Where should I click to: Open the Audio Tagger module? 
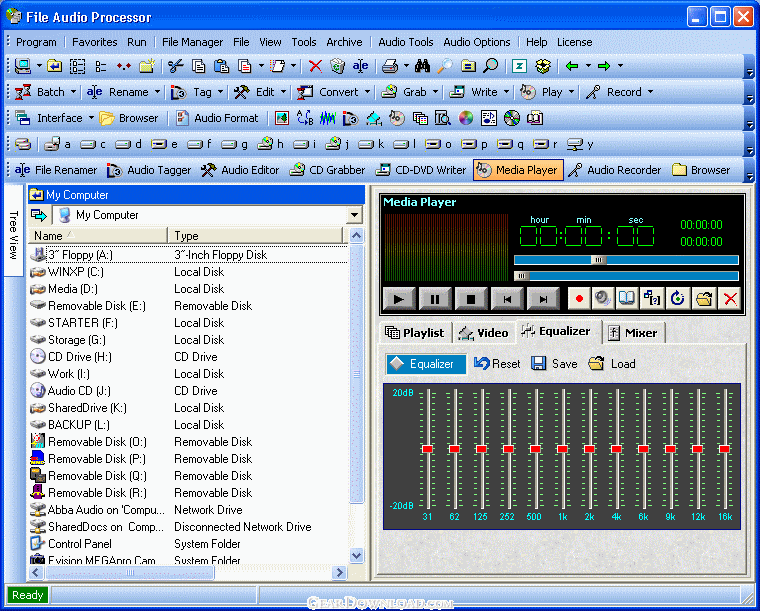(x=149, y=170)
